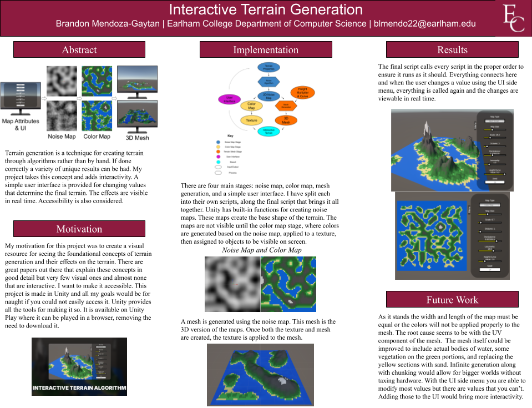Click the Noise Algorithm hexagon node

[x=268, y=81]
